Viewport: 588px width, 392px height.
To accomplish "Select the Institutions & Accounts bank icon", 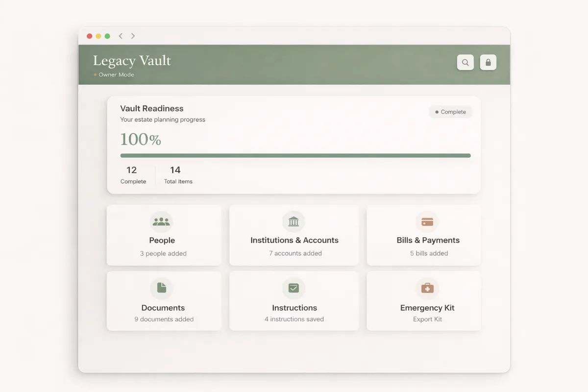I will click(x=294, y=221).
